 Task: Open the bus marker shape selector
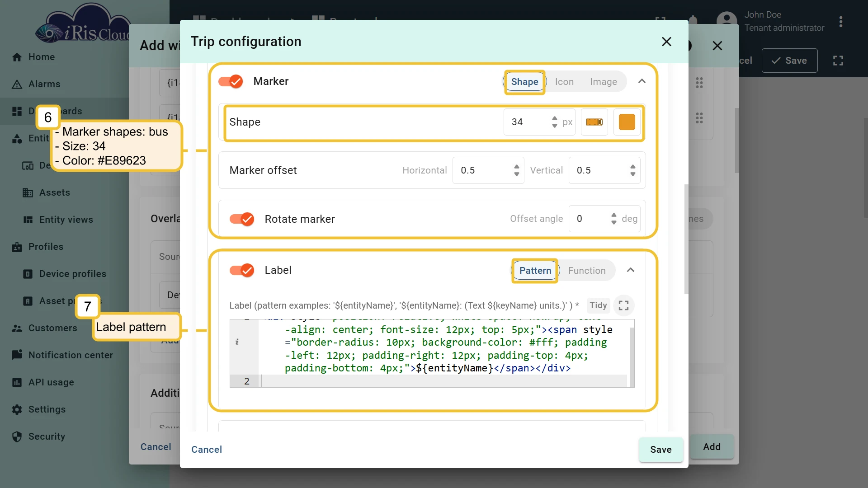click(594, 122)
